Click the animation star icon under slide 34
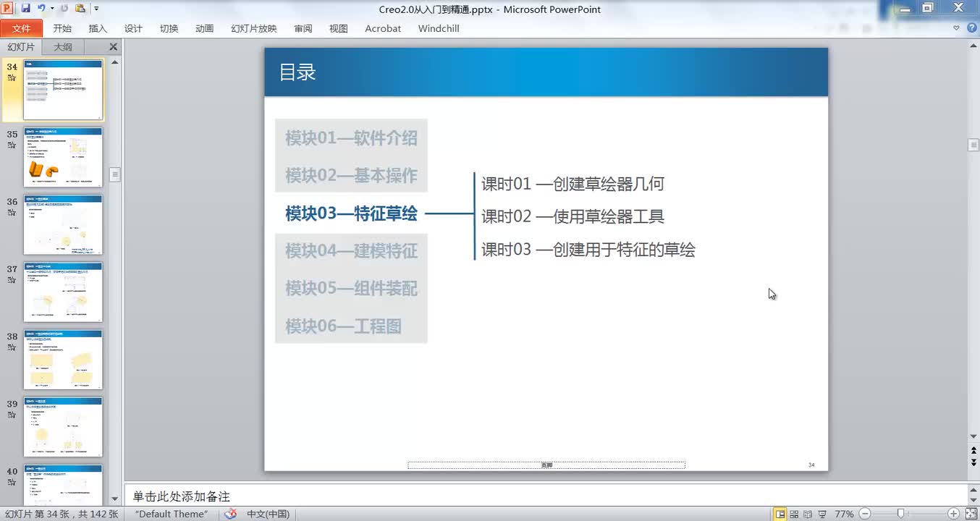 tap(12, 78)
